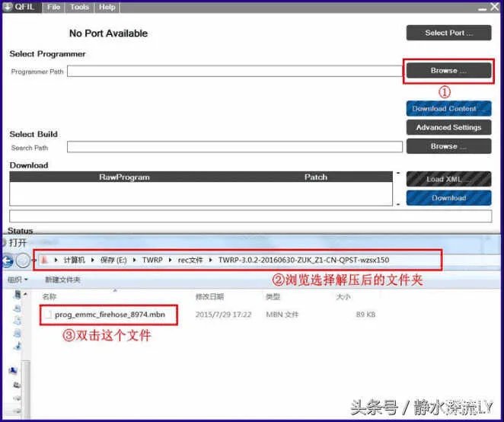
Task: Open the Tools menu
Action: (x=79, y=7)
